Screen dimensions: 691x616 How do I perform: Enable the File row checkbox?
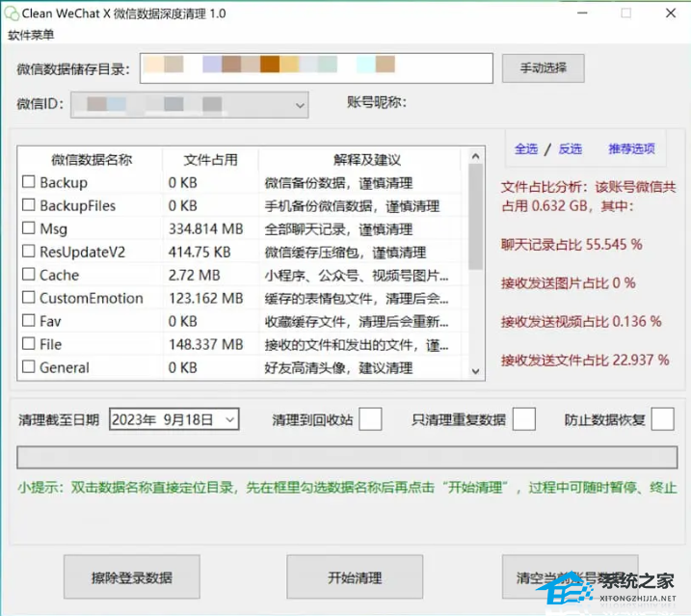[x=29, y=344]
